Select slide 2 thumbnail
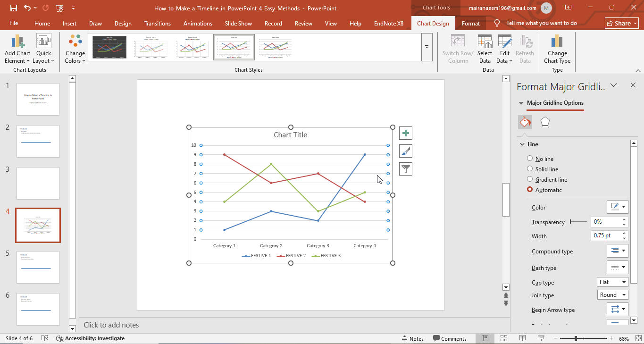The height and width of the screenshot is (344, 644). 38,141
